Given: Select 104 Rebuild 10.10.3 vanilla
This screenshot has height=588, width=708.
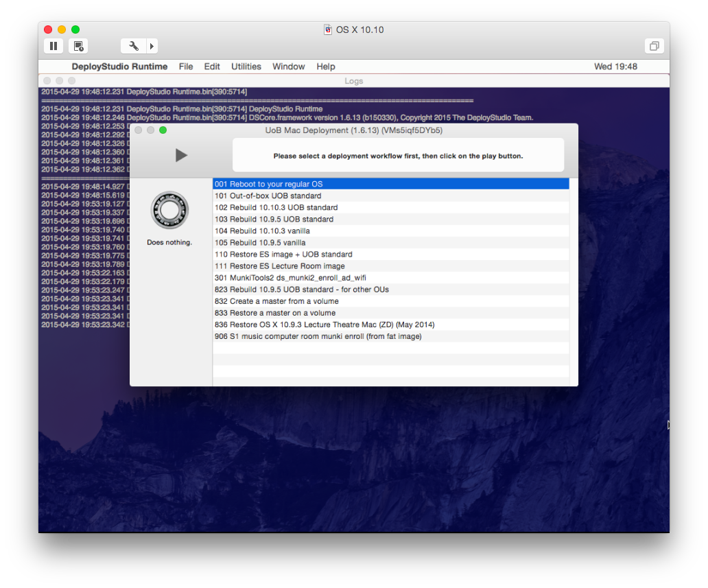Looking at the screenshot, I should tap(391, 231).
